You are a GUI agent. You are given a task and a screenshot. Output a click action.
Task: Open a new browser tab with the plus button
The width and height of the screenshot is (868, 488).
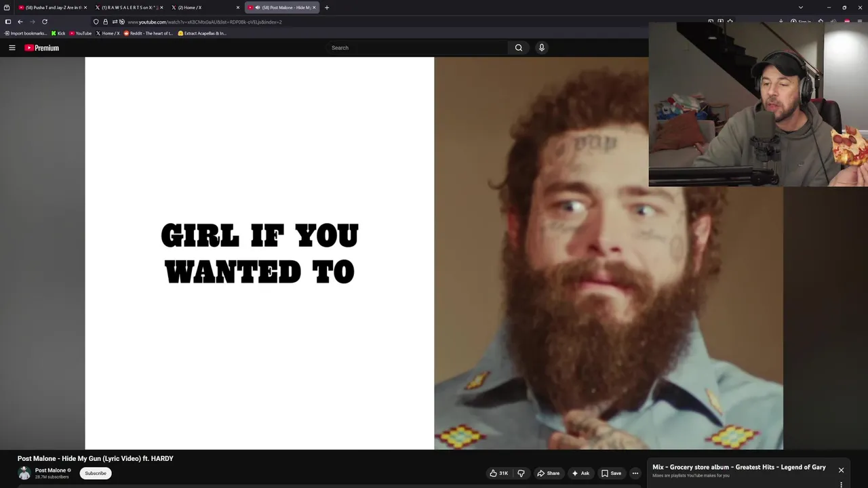(327, 7)
